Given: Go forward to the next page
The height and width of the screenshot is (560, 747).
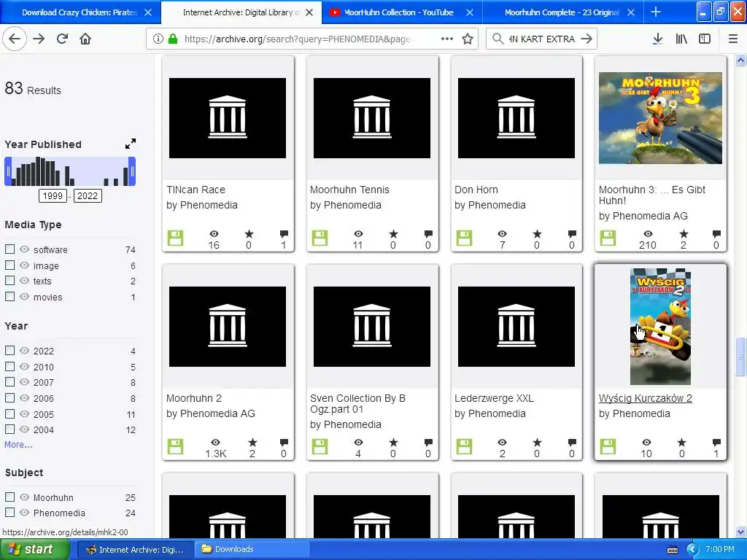Looking at the screenshot, I should click(x=39, y=39).
